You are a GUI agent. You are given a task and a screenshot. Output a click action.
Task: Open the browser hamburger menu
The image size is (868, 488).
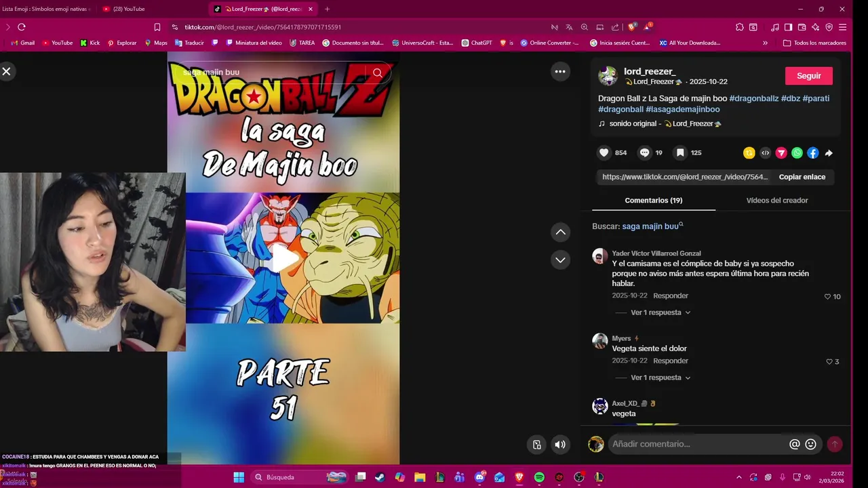843,27
